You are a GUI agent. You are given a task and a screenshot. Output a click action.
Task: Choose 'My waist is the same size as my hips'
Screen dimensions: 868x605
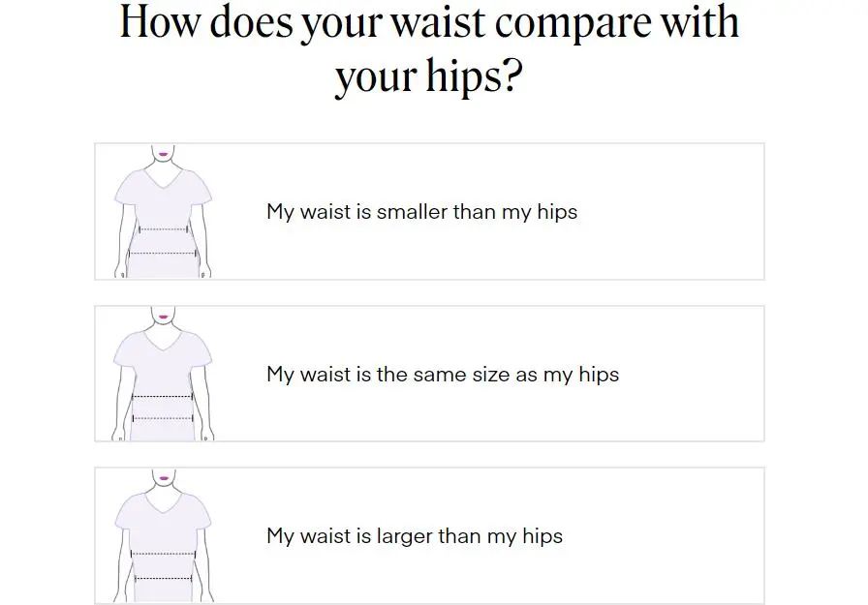[429, 374]
